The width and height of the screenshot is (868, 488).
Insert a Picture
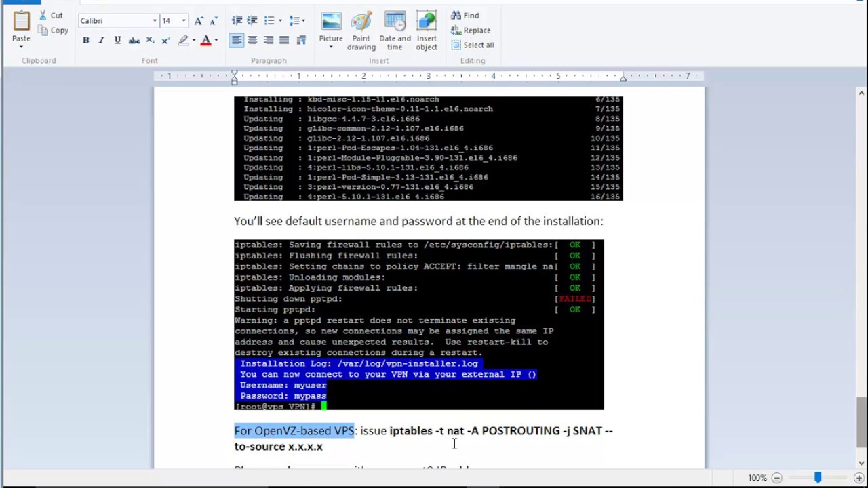click(x=331, y=26)
